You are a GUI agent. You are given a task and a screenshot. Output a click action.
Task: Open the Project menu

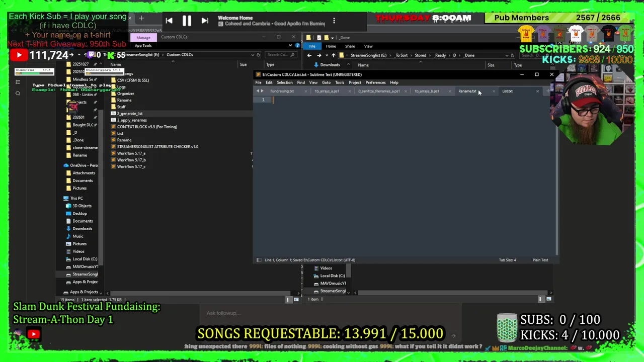[x=355, y=82]
